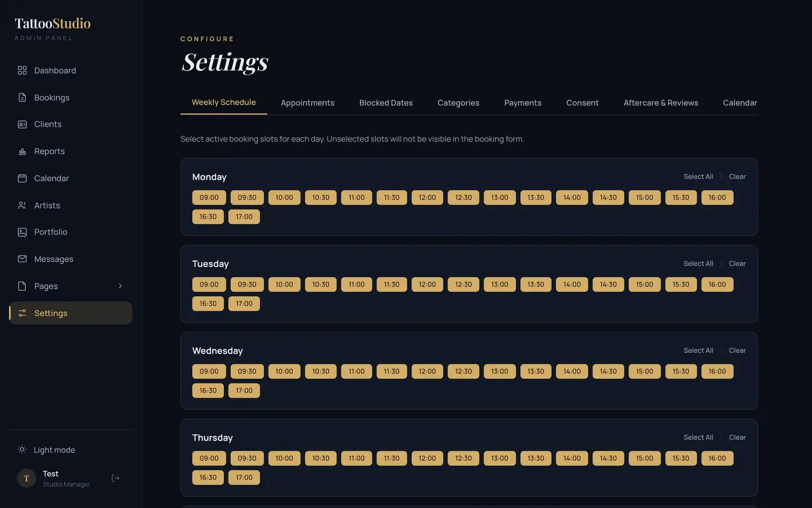The image size is (812, 508).
Task: Select All slots for Monday
Action: [x=698, y=177]
